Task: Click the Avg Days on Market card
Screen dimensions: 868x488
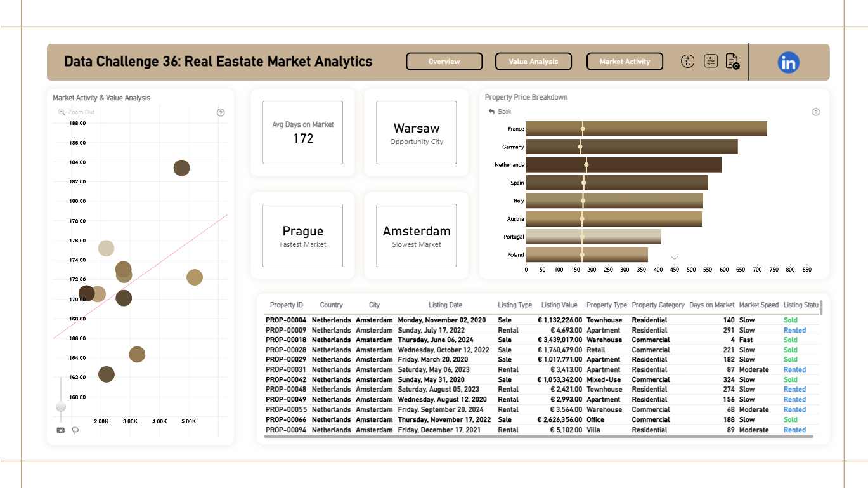Action: [302, 133]
